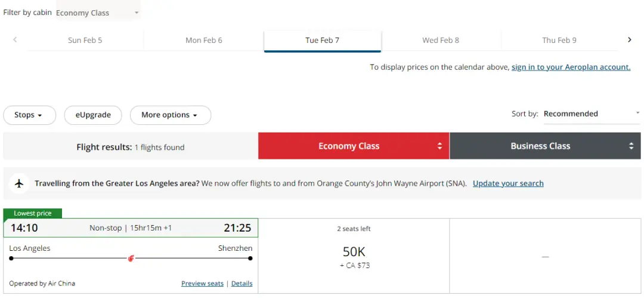The height and width of the screenshot is (298, 644).
Task: Expand the More options dropdown
Action: (x=171, y=115)
